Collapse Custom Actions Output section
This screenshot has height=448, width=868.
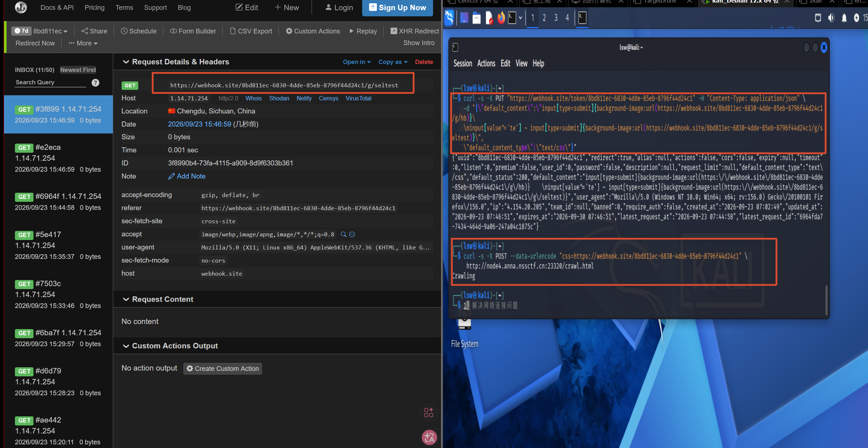126,346
